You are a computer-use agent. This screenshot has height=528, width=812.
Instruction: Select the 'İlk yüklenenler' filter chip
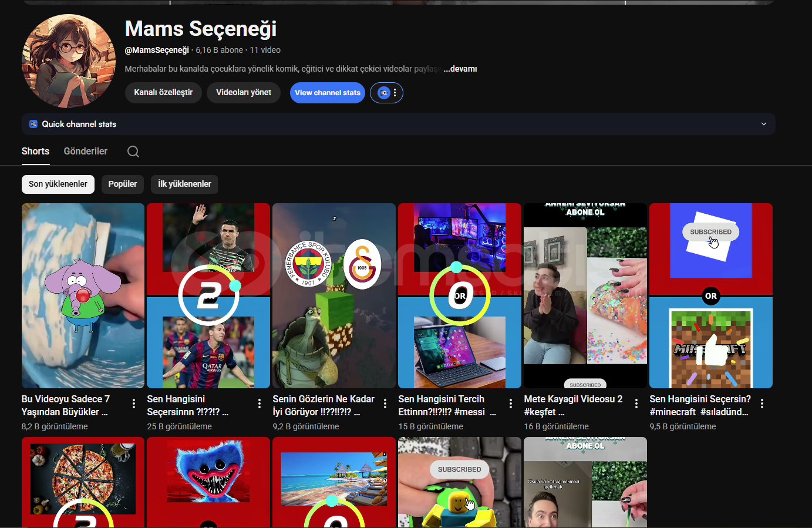click(184, 184)
